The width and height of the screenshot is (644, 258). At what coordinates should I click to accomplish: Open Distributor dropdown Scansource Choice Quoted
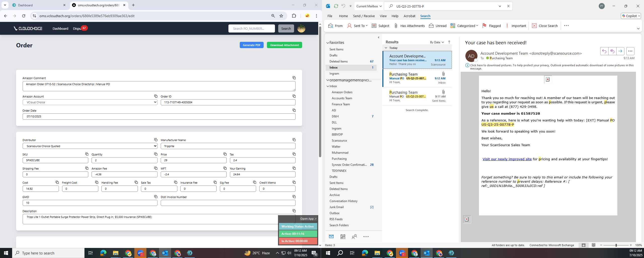90,146
